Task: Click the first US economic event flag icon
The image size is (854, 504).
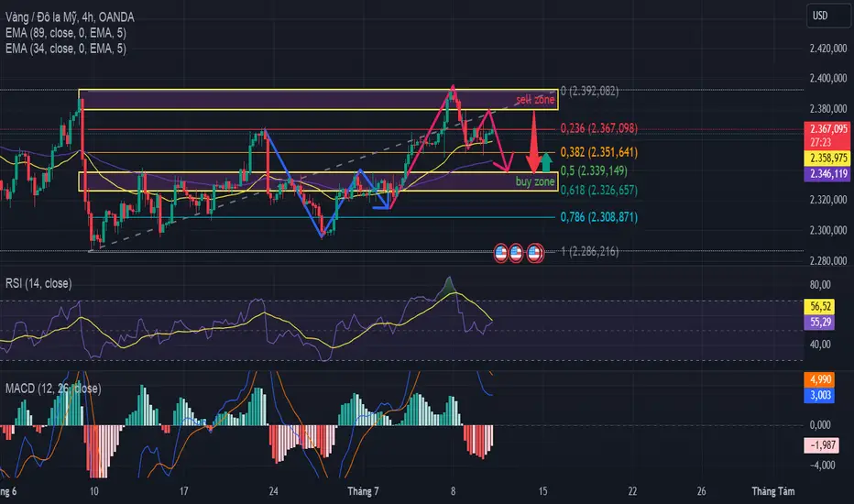Action: point(500,253)
